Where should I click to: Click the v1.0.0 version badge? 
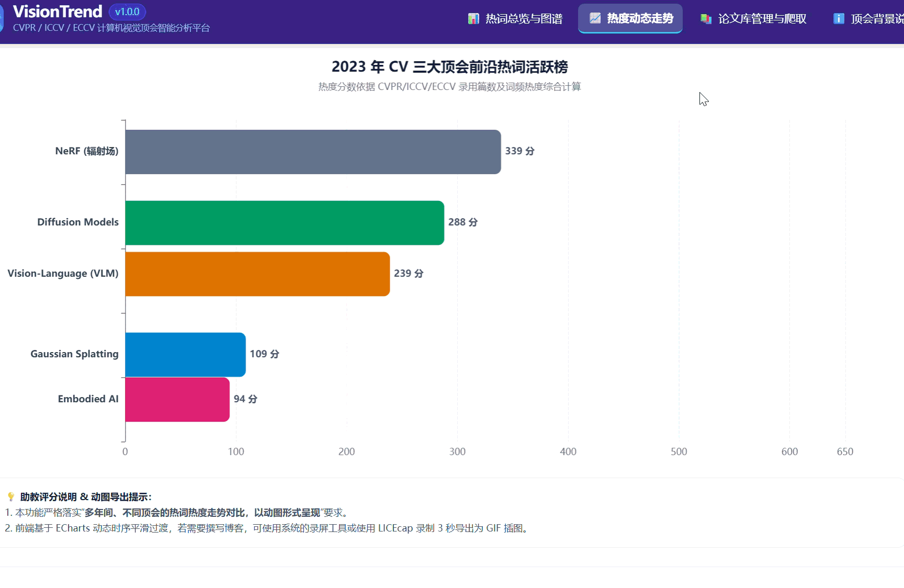click(127, 12)
